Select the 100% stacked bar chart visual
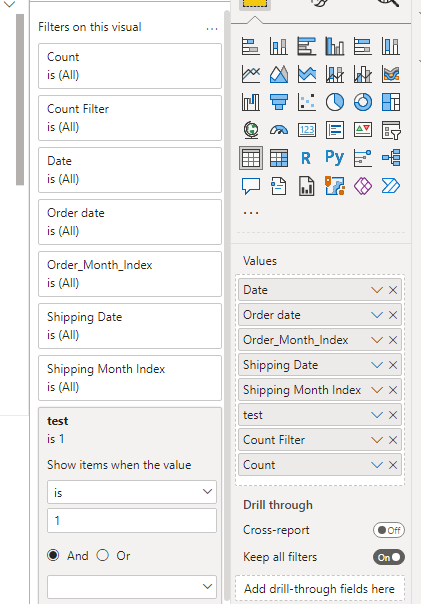421x604 pixels. coord(363,46)
